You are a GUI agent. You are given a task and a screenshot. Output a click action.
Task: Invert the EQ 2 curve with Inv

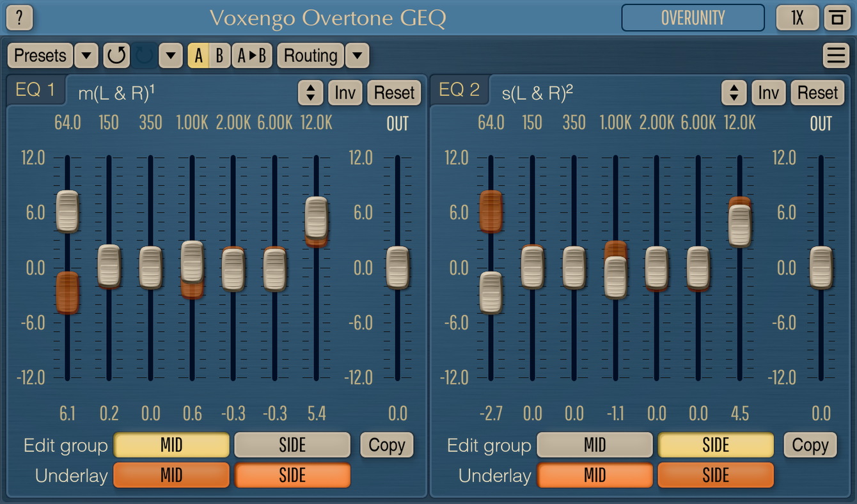[x=768, y=93]
